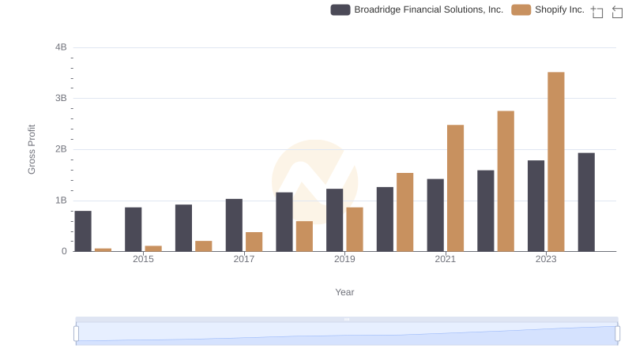Click the 2015 x-axis label

click(x=143, y=259)
